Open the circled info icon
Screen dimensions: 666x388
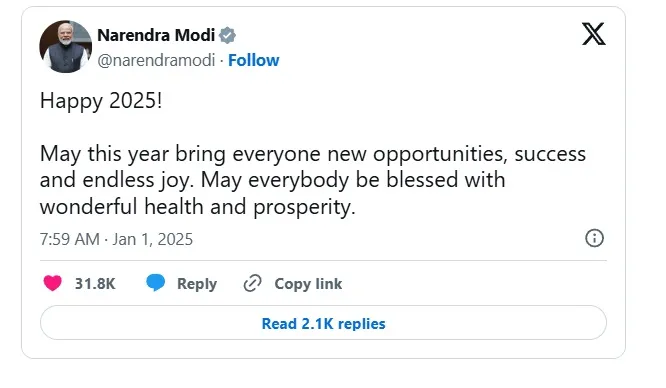click(x=594, y=238)
